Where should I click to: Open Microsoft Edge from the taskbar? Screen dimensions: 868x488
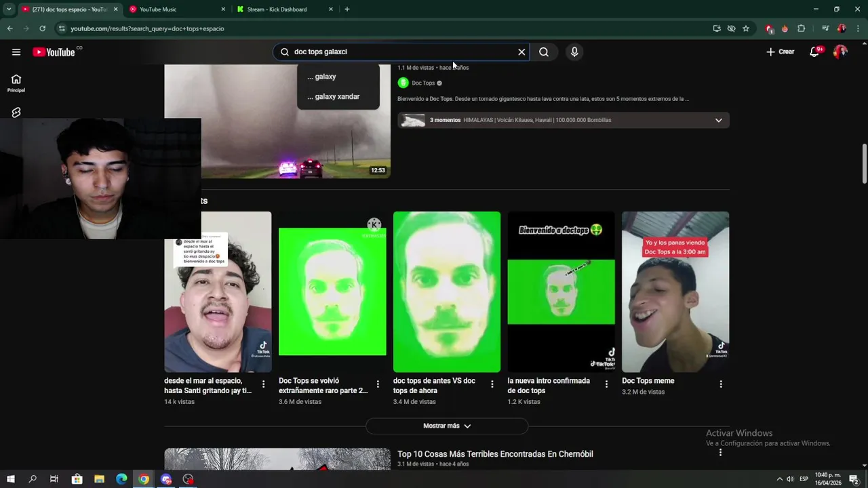121,479
